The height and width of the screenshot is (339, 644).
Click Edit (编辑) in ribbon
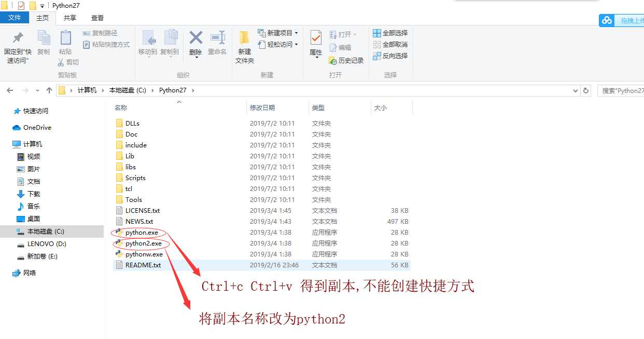click(340, 47)
